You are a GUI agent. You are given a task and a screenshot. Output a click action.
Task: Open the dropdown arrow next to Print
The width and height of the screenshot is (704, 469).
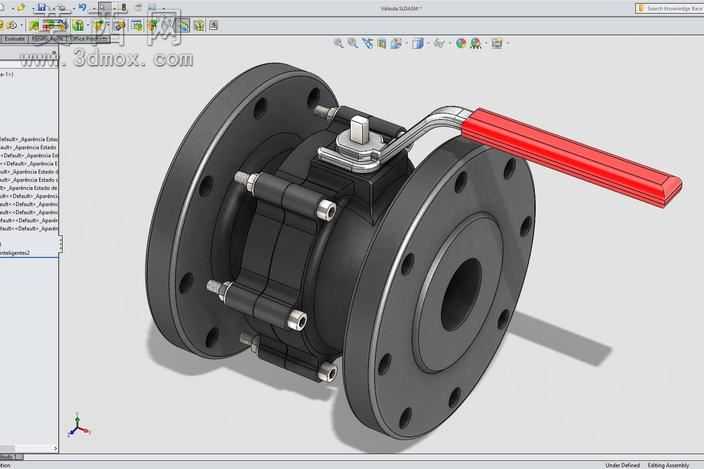(x=74, y=9)
